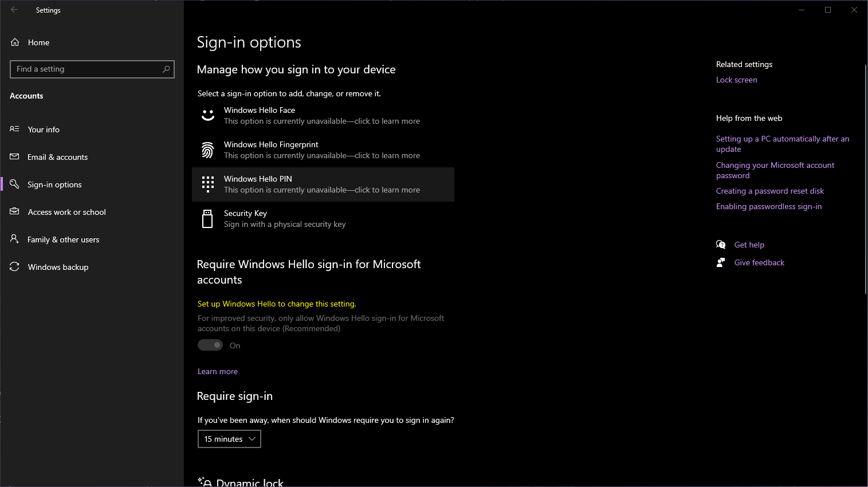This screenshot has height=487, width=868.
Task: Toggle the Windows Hello sign-in requirement switch
Action: [210, 345]
